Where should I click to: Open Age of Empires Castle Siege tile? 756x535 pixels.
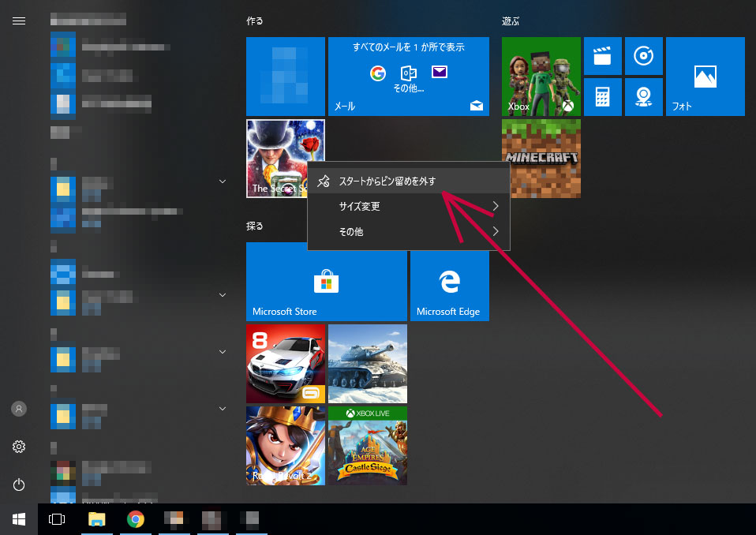coord(368,445)
